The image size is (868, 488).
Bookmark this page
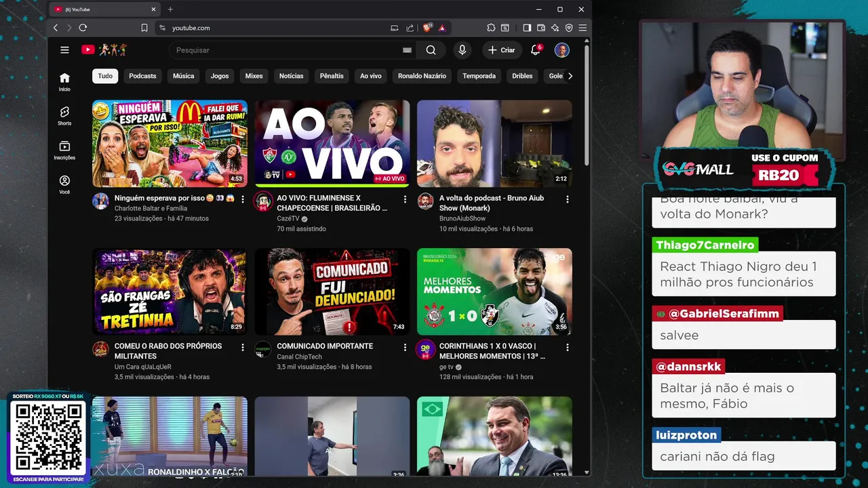tap(144, 28)
